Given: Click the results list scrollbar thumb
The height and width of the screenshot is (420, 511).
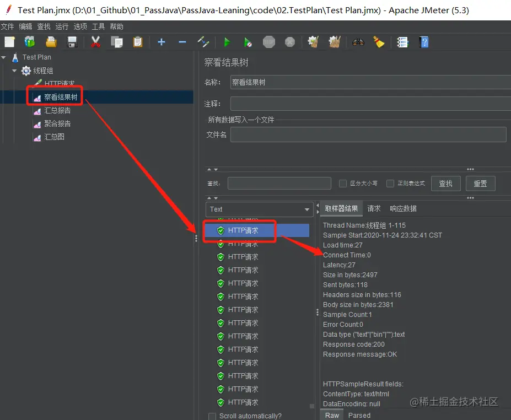Looking at the screenshot, I should [312, 406].
